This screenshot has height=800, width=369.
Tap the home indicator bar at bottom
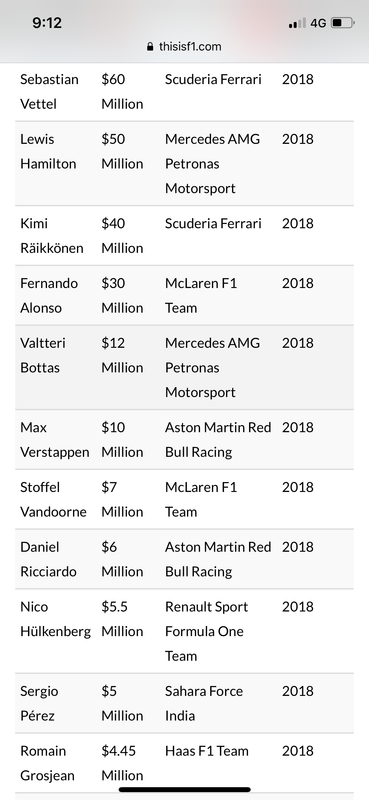pyautogui.click(x=185, y=789)
